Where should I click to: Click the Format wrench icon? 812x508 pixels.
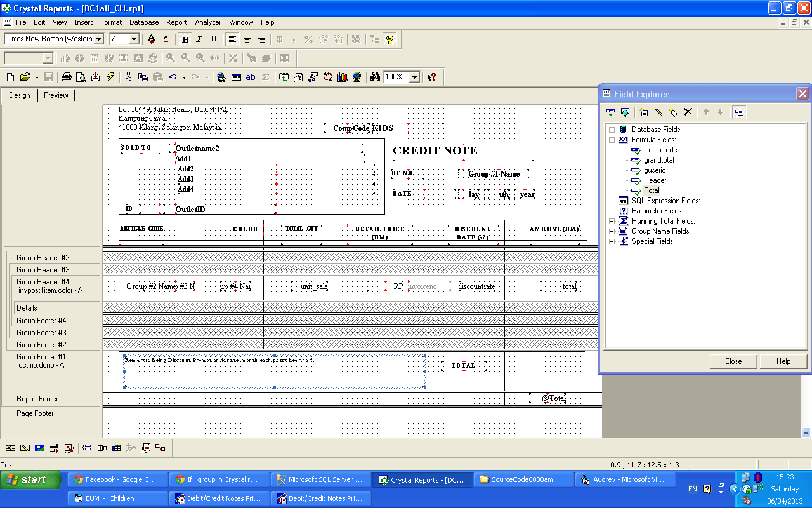(x=390, y=39)
